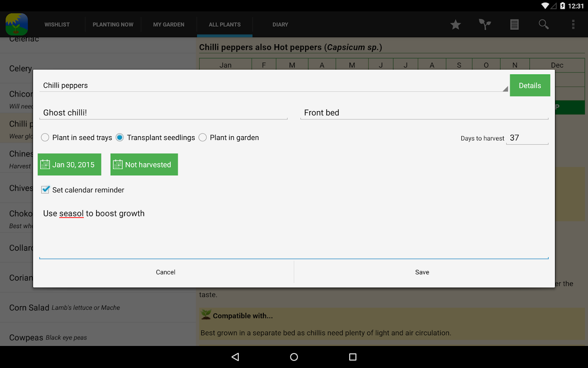
Task: Switch to the Wishlist tab
Action: [x=57, y=25]
